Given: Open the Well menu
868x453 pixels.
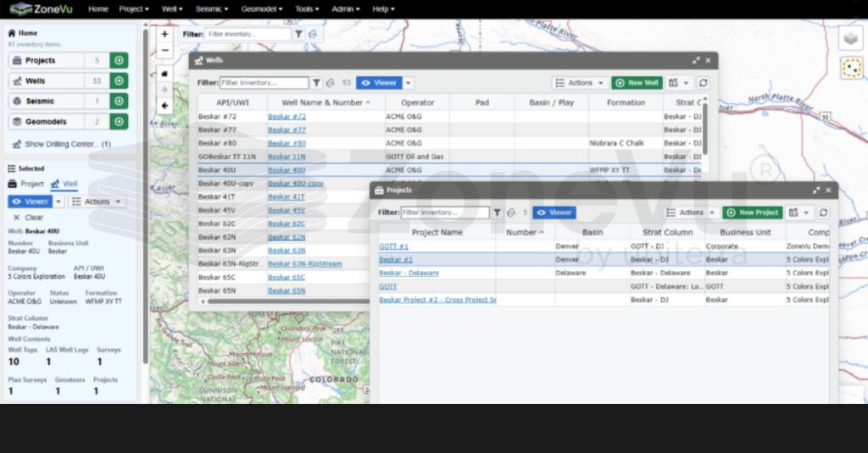Looking at the screenshot, I should pyautogui.click(x=172, y=8).
